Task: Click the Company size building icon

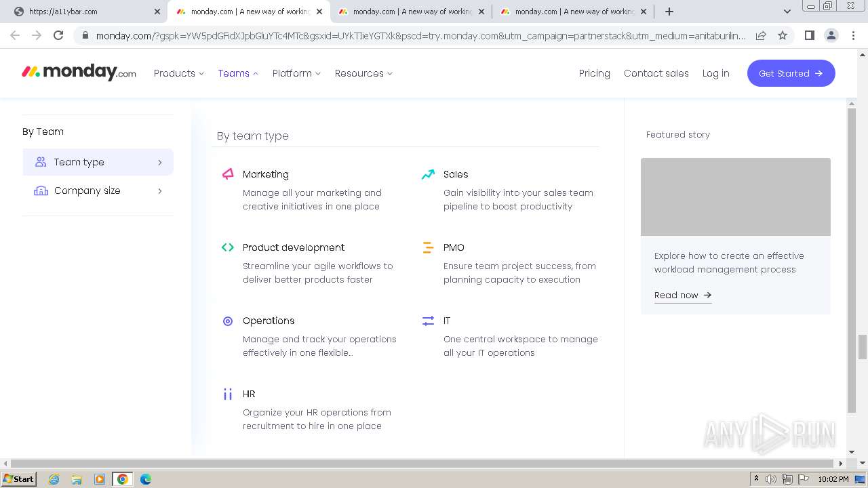Action: point(41,190)
